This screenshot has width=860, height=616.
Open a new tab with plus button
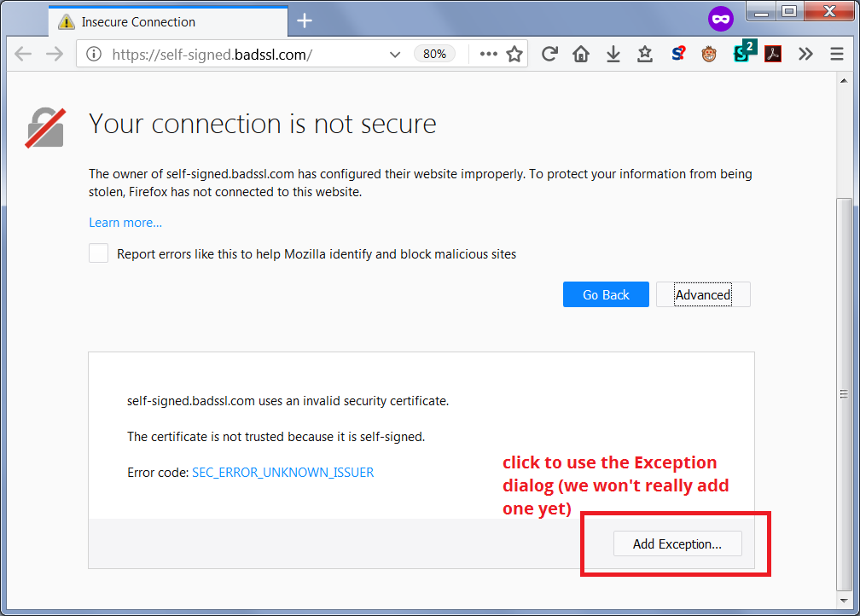point(305,20)
